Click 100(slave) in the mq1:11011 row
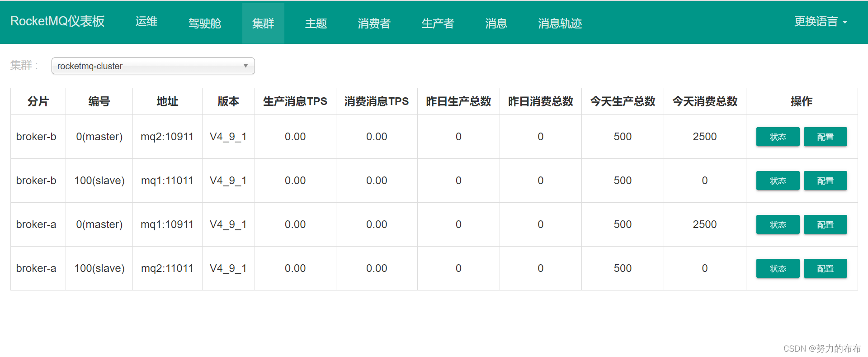Screen dimensions: 868x357 [99, 181]
